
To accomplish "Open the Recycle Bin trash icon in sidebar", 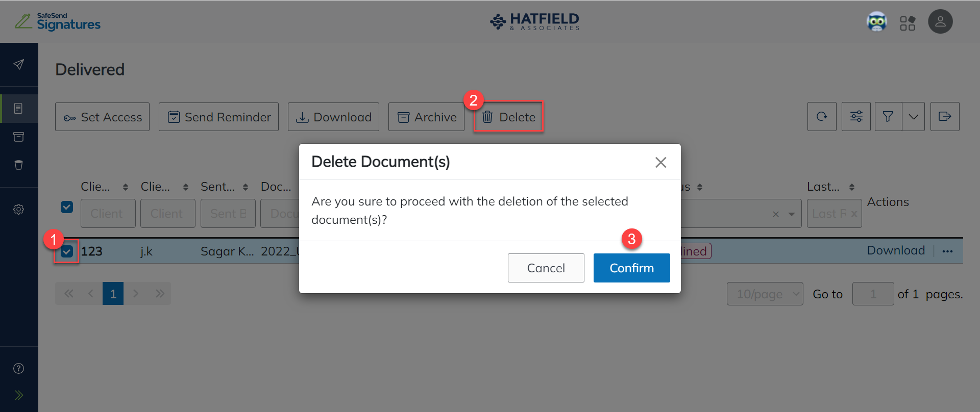I will pos(19,165).
